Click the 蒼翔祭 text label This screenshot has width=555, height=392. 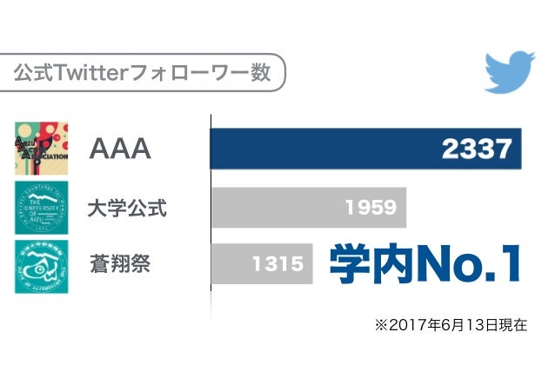[x=120, y=263]
